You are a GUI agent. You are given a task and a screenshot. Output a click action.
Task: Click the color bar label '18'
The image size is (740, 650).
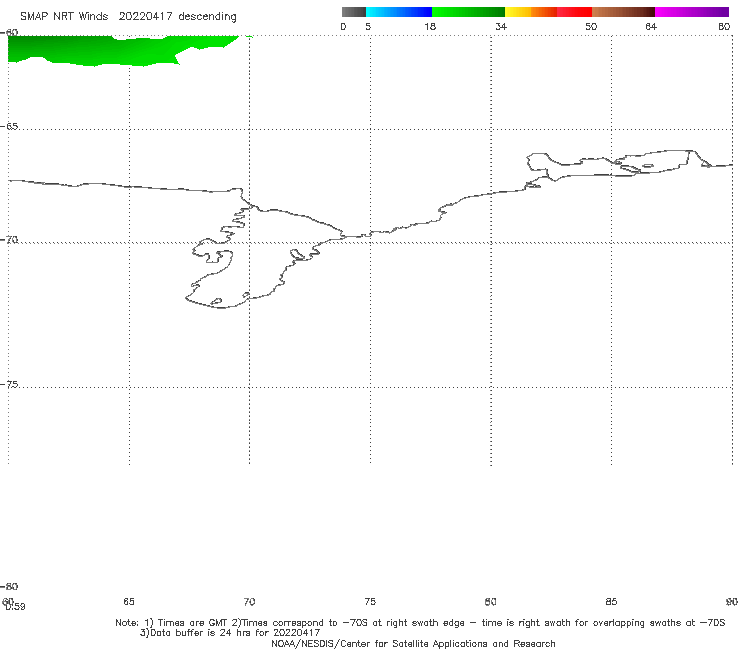click(x=430, y=26)
